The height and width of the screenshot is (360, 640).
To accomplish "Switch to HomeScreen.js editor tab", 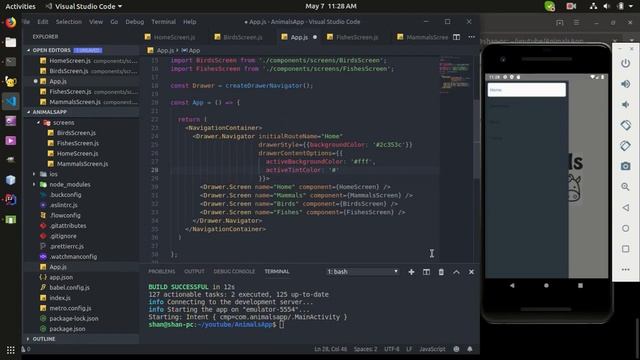I will 175,37.
